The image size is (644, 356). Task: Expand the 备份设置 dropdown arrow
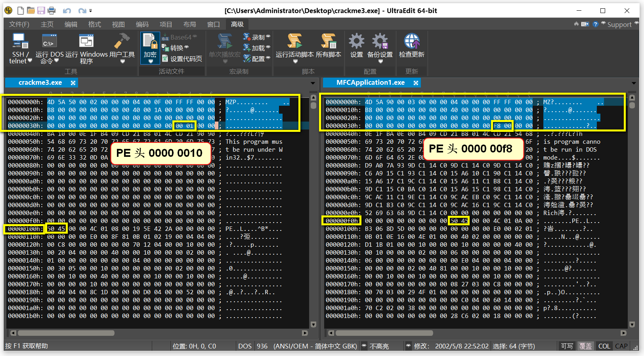point(380,61)
